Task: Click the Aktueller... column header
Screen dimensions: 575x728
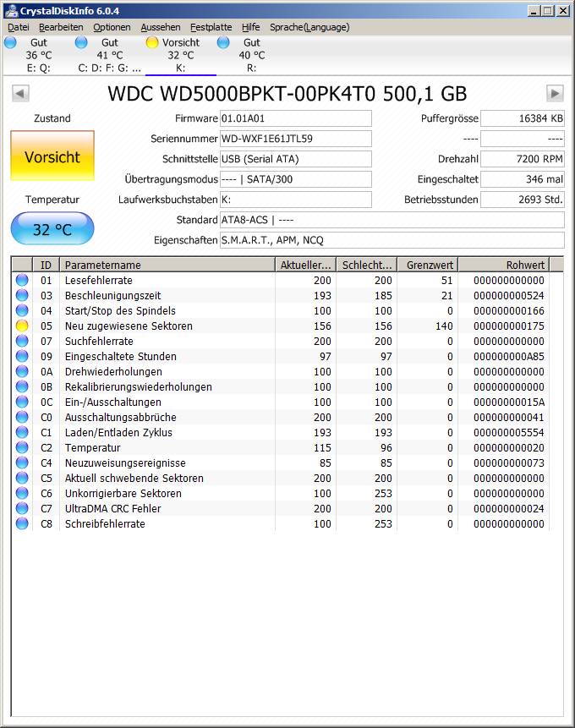Action: [305, 265]
